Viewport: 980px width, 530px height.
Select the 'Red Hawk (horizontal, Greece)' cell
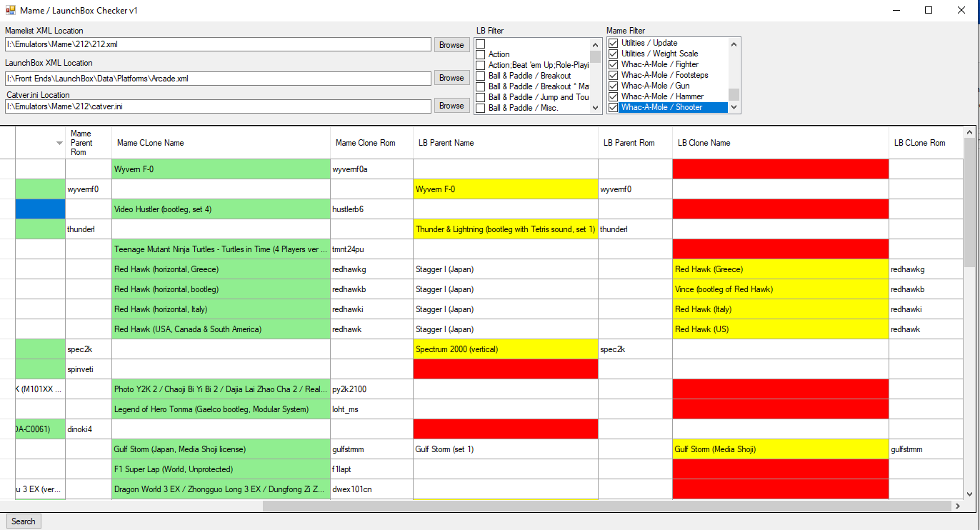tap(221, 269)
